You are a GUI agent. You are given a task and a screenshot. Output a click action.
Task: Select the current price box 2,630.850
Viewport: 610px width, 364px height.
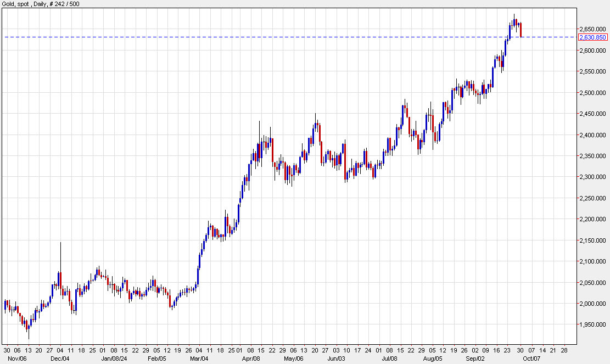[593, 37]
